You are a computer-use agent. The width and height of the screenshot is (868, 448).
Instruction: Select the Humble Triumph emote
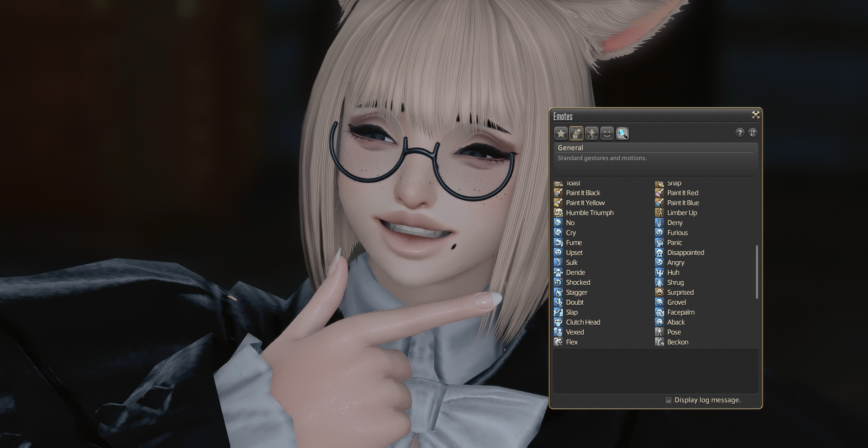[590, 213]
